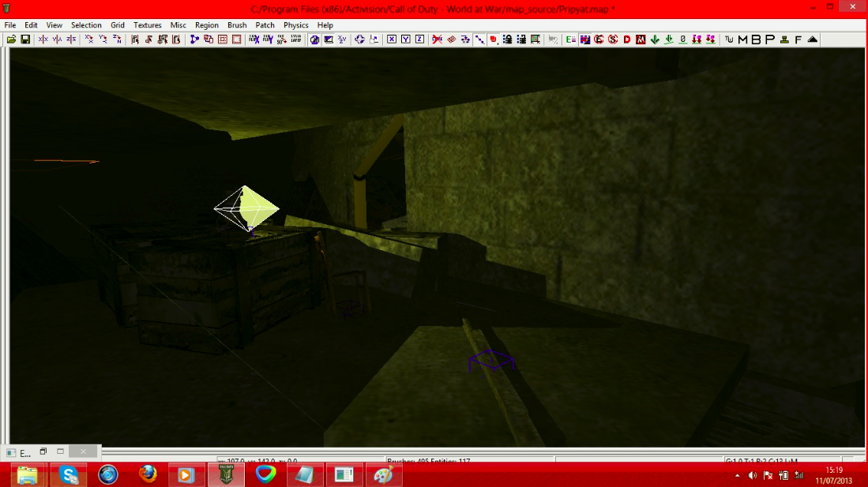Viewport: 868px width, 487px height.
Task: Click the red D toolbar icon
Action: [626, 39]
